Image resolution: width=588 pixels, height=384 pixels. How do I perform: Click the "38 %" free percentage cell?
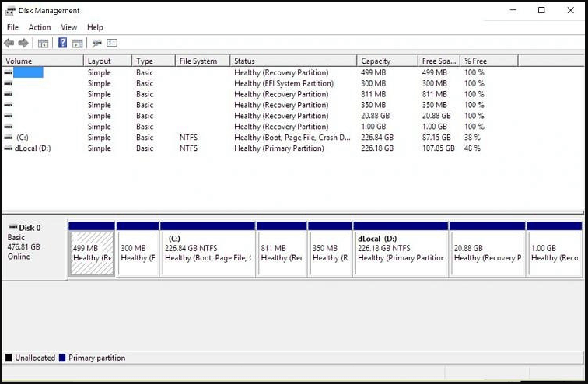(x=472, y=138)
